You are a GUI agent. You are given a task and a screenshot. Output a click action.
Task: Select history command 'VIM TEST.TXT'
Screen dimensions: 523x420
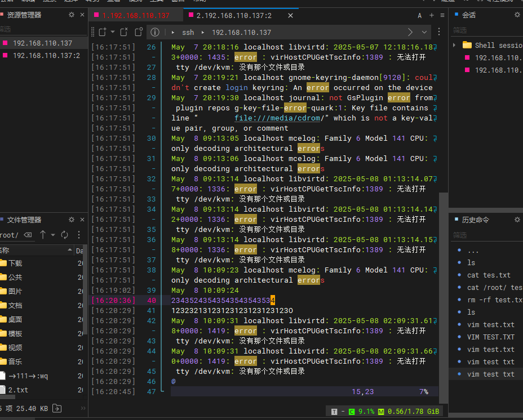[x=491, y=337]
